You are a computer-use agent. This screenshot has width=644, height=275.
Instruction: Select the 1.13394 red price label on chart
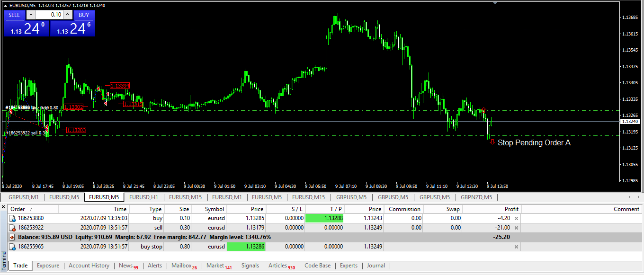click(119, 86)
